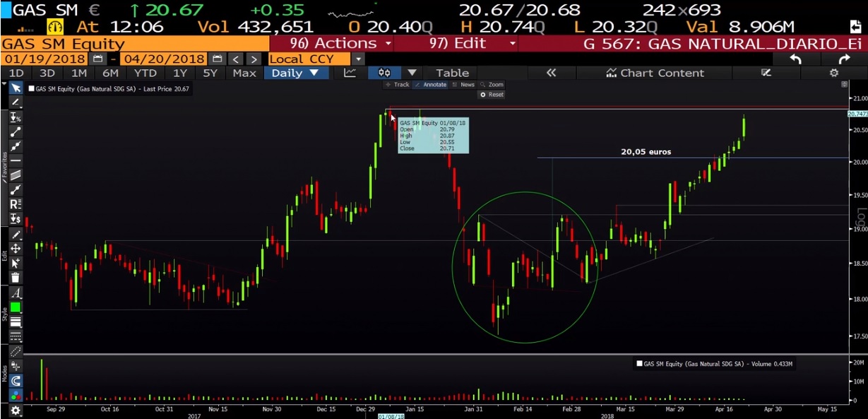
Task: Select the 6M range tab
Action: (110, 73)
